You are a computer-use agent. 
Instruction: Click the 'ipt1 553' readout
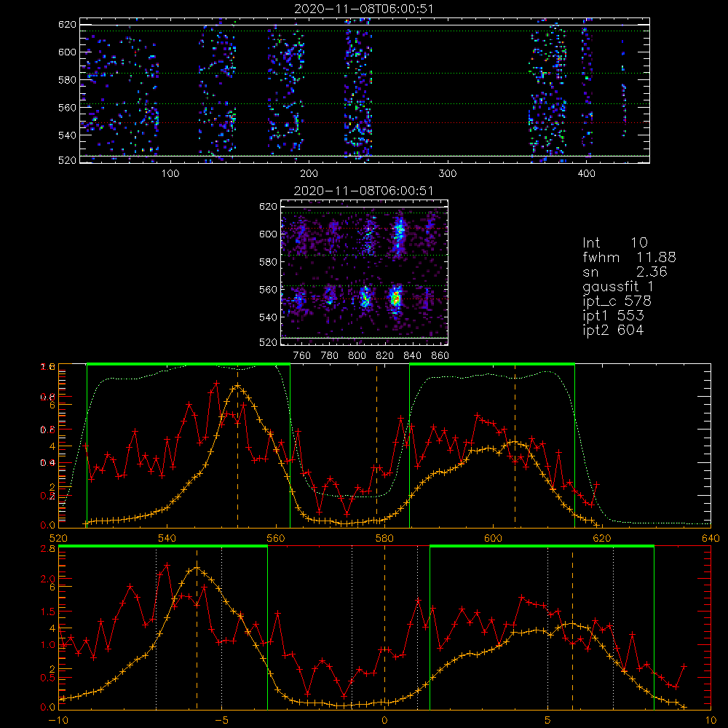[x=613, y=316]
